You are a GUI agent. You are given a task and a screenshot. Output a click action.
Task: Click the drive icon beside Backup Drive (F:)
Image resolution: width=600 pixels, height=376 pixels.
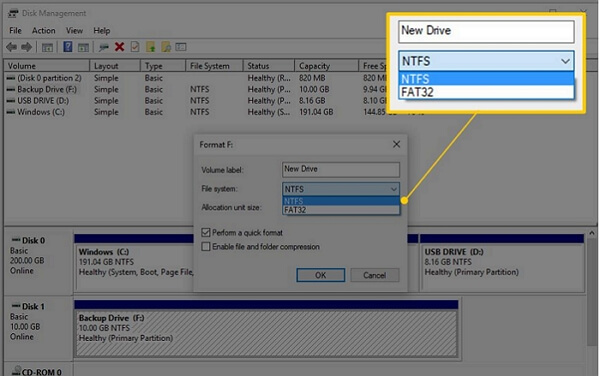pyautogui.click(x=11, y=90)
